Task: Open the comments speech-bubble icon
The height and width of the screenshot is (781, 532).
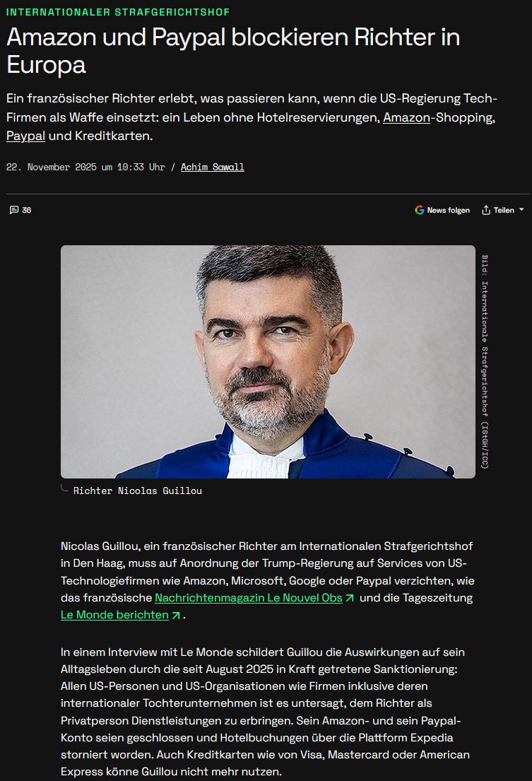Action: point(14,210)
